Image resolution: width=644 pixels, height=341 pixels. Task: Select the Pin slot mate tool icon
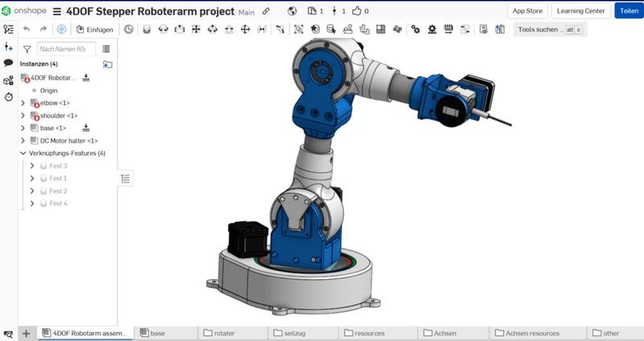(229, 29)
